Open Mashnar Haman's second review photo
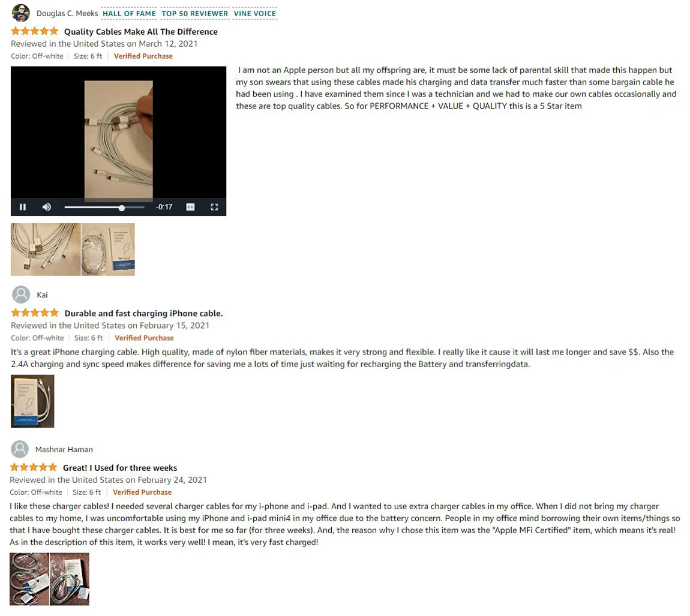Image resolution: width=690 pixels, height=616 pixels. coord(70,579)
